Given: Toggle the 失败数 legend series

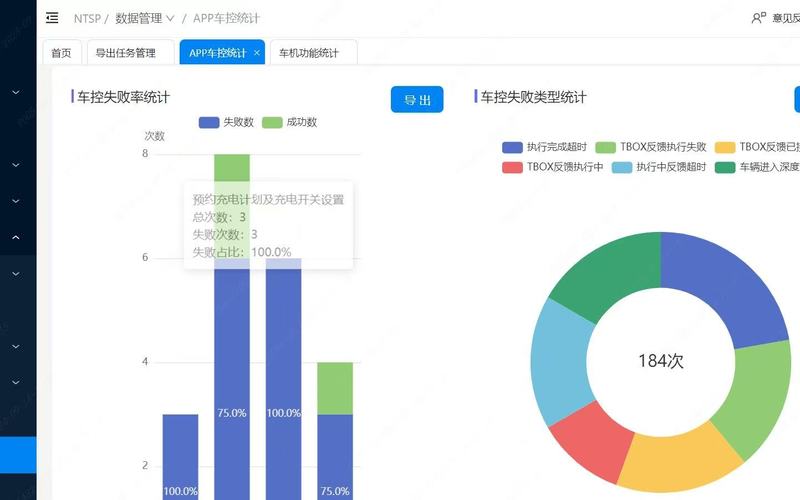Looking at the screenshot, I should tap(226, 122).
